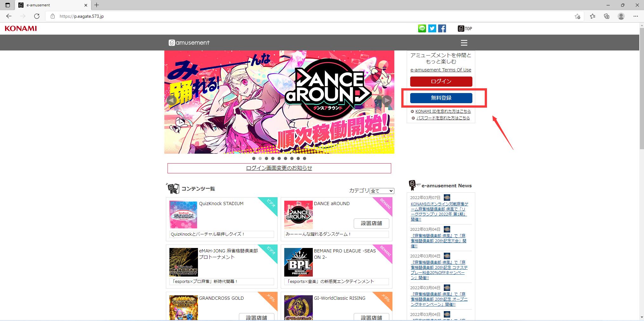Image resolution: width=644 pixels, height=321 pixels.
Task: Click the QuizKnock STADIUM thumbnail
Action: pos(183,215)
